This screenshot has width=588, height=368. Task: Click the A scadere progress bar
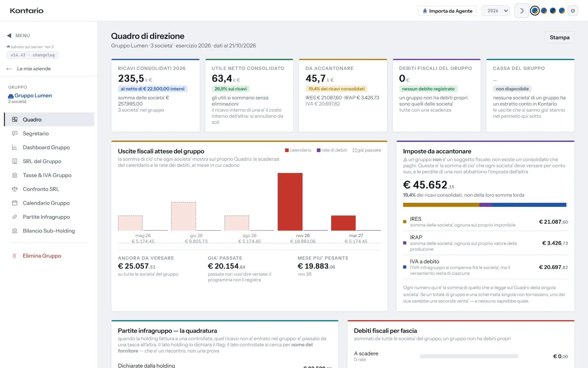[x=469, y=356]
